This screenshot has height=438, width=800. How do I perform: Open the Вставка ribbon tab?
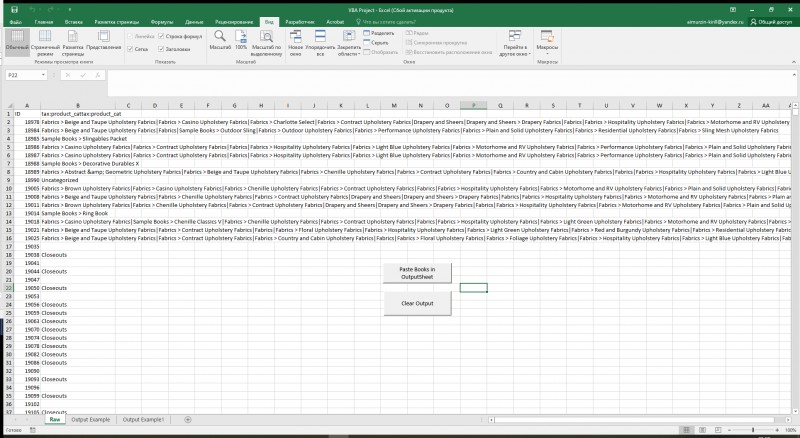point(74,22)
